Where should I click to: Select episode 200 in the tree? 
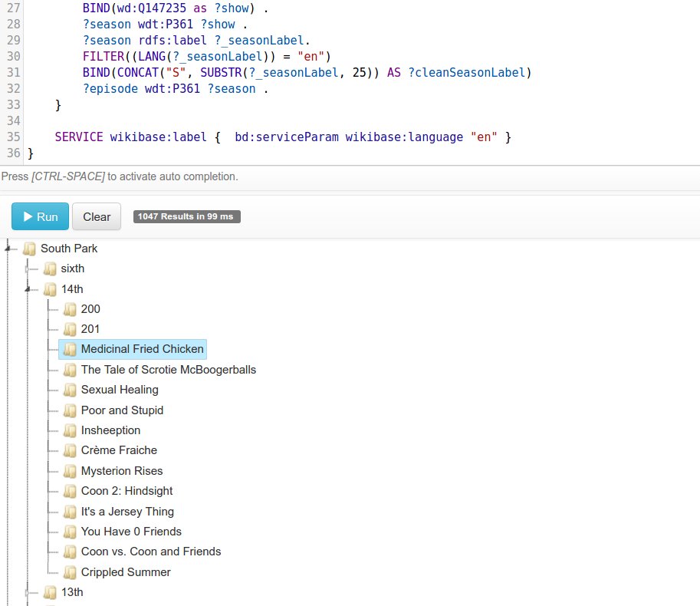coord(90,309)
